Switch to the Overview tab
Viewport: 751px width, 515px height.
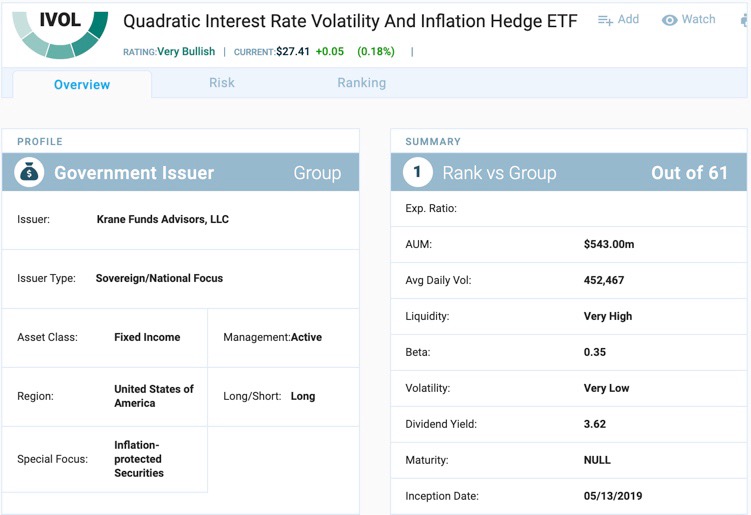click(x=82, y=84)
